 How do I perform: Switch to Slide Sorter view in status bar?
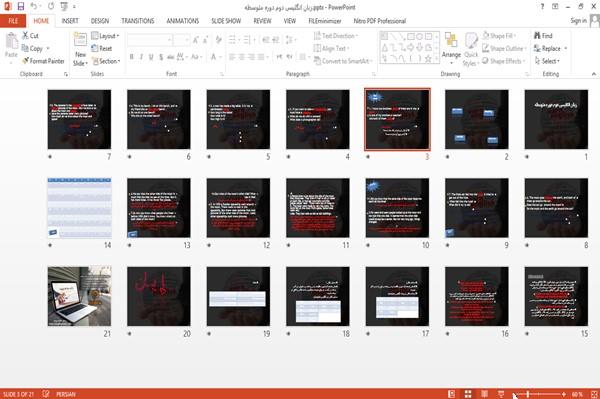click(x=468, y=394)
